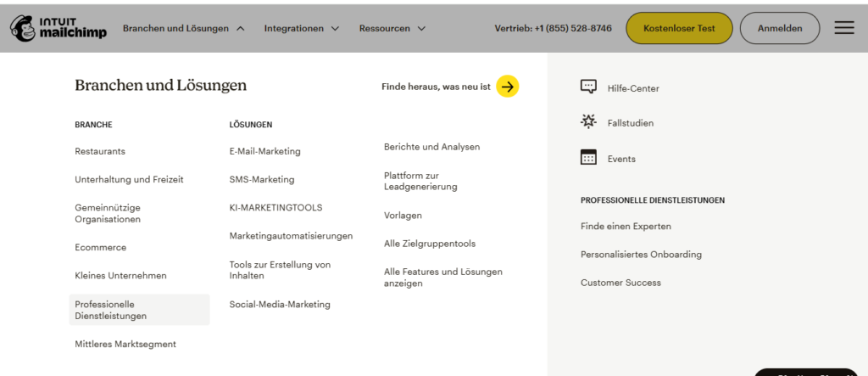Open Tools zur Erstellung von Inhalten
The height and width of the screenshot is (376, 868).
[x=280, y=270]
